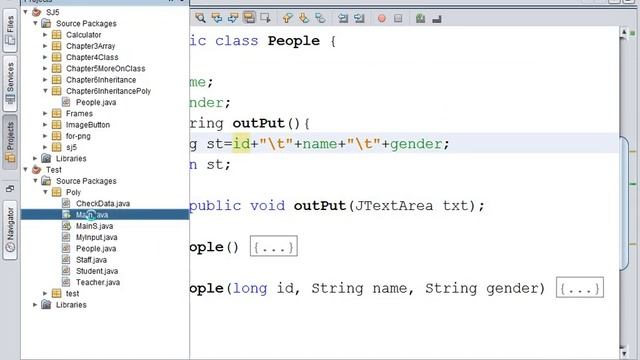Jump to Next Bookmark icon
This screenshot has height=360, width=640.
coord(304,18)
